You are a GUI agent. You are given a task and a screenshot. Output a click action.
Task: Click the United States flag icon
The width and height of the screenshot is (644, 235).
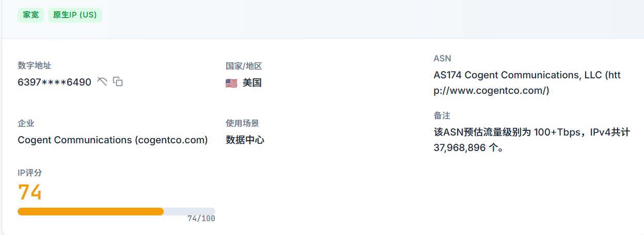pyautogui.click(x=231, y=83)
